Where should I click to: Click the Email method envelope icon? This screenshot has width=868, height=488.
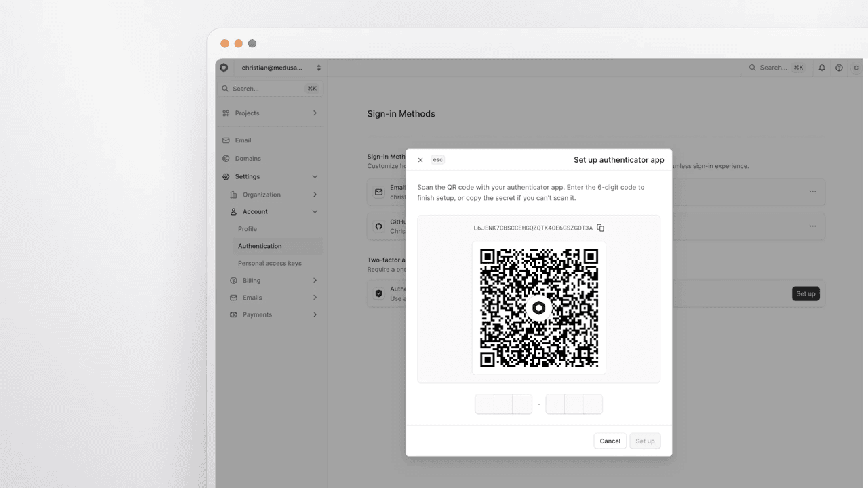(x=379, y=192)
